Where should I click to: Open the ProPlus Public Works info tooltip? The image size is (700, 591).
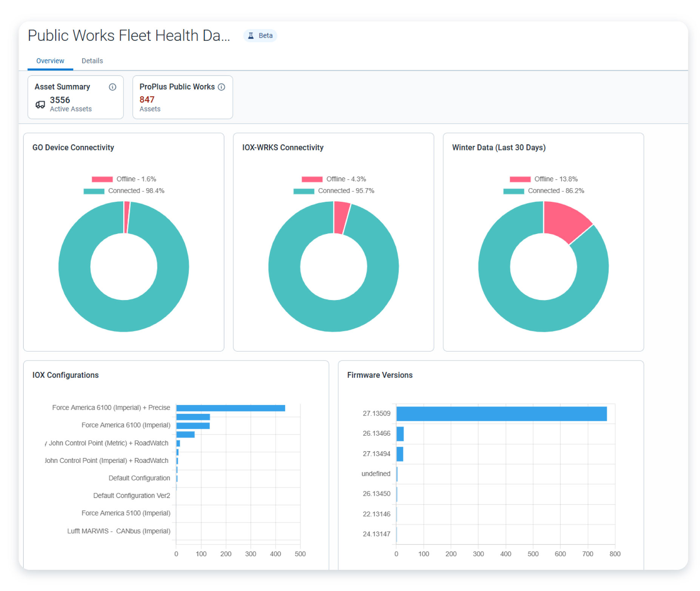(x=222, y=87)
